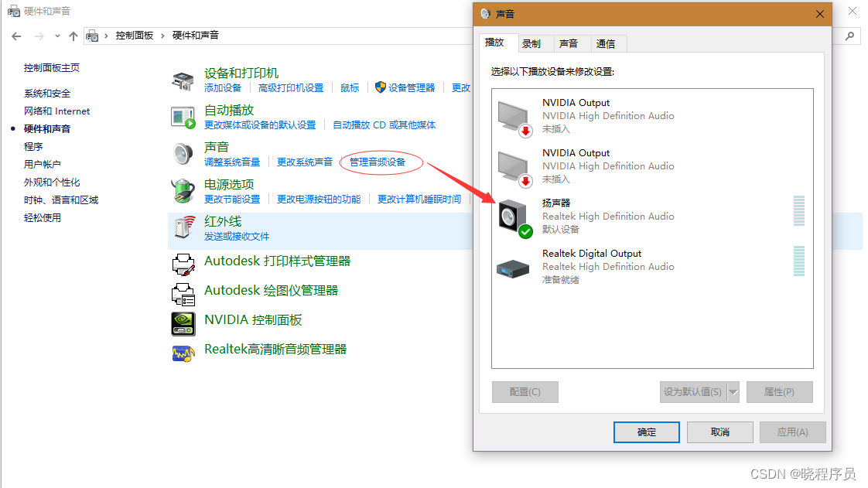Screen dimensions: 868x488
Task: Expand breadcrumb chevron after 控制面板
Action: 162,36
